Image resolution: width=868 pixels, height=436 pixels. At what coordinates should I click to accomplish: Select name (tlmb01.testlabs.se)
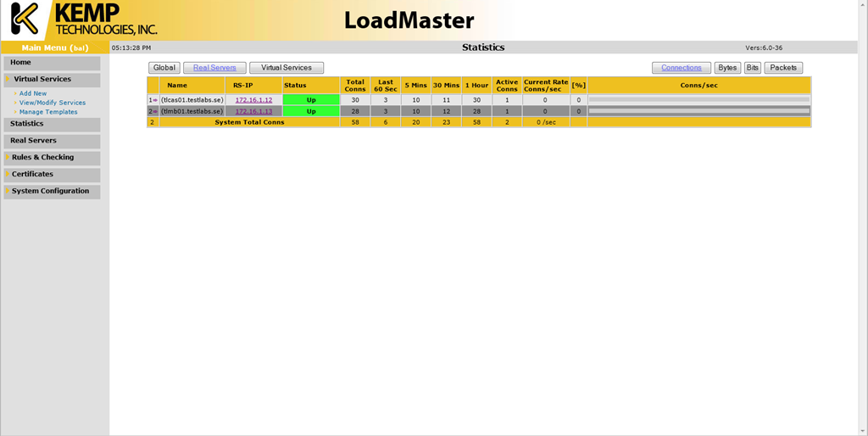click(x=192, y=111)
